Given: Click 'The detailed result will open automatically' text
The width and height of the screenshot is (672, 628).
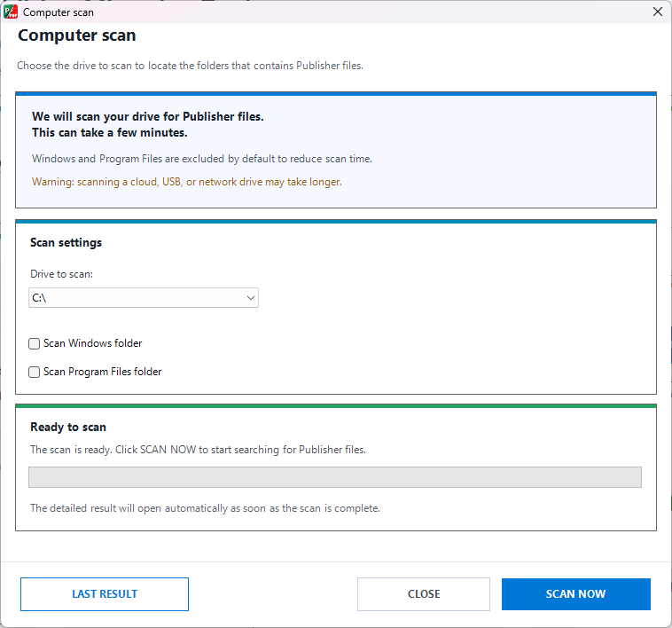Looking at the screenshot, I should point(205,508).
